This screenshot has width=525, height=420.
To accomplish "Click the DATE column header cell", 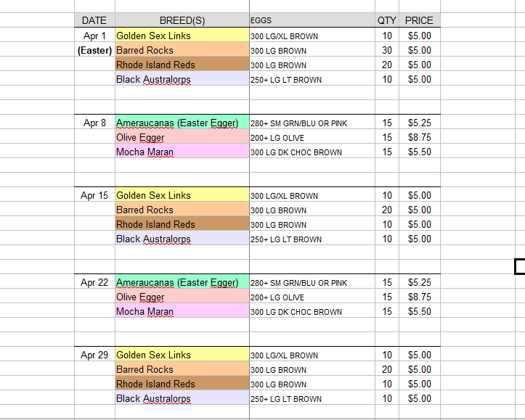I will coord(94,21).
